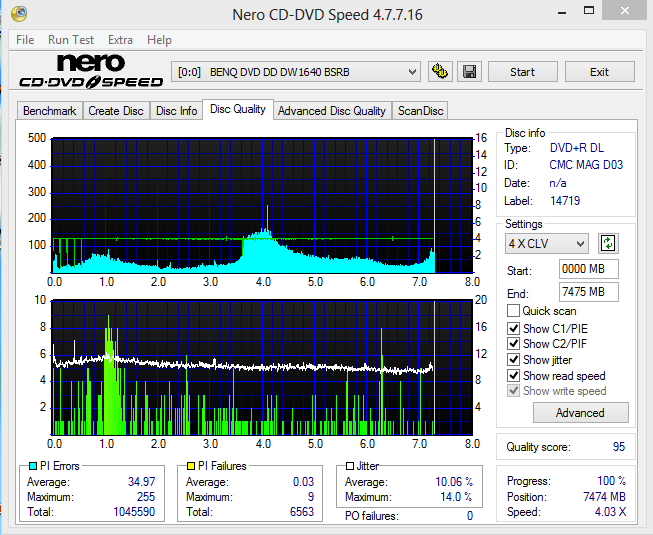Screen dimensions: 653x535
Task: Open the Run Test menu
Action: coord(71,40)
